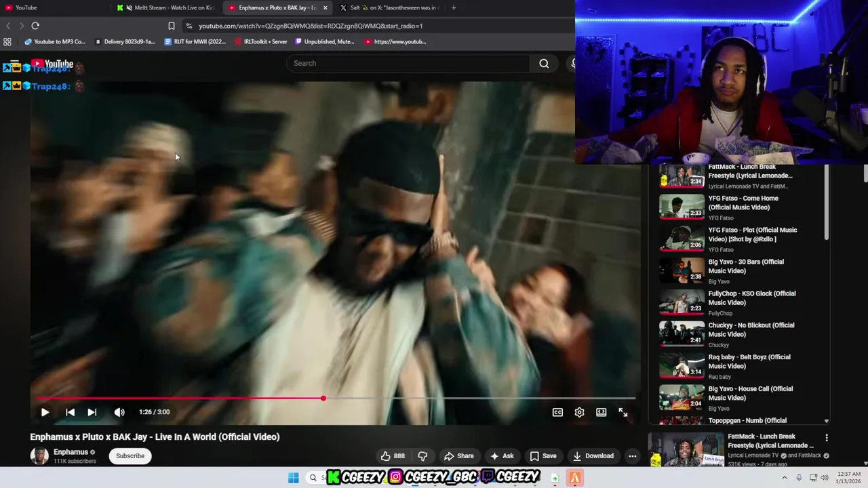Open the video player settings gear
The image size is (868, 488).
click(579, 412)
